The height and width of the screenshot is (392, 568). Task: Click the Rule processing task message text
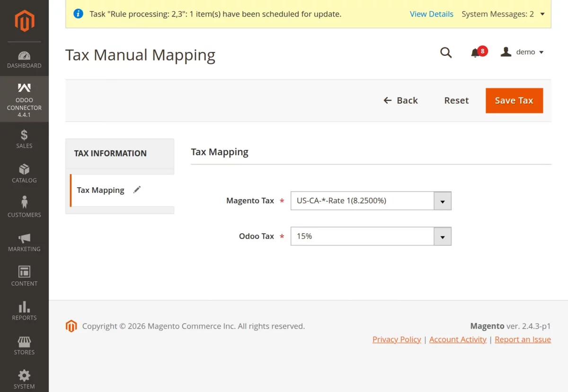(215, 14)
